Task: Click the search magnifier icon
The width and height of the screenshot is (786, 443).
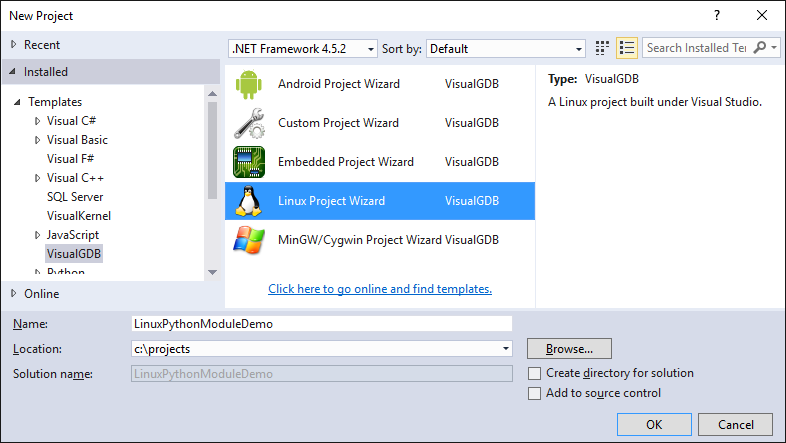Action: (x=760, y=48)
